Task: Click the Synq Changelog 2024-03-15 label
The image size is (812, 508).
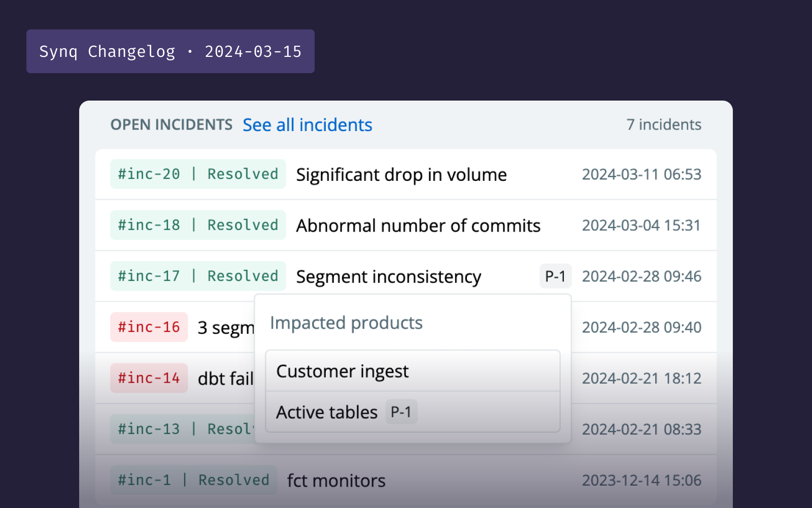Action: (171, 51)
